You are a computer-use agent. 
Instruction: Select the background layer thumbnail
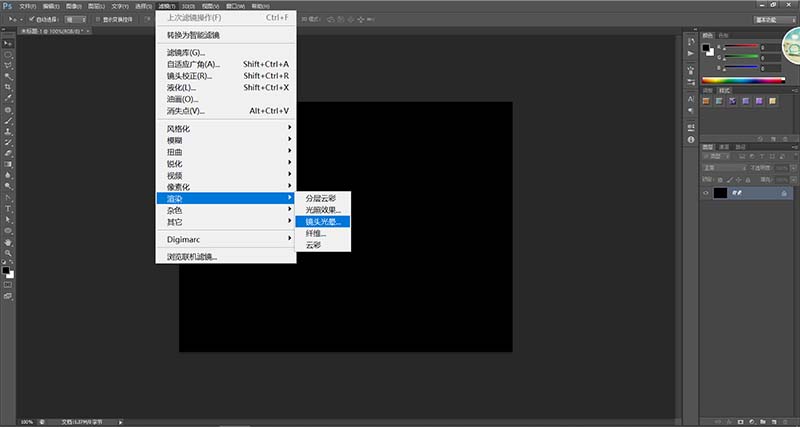pos(720,193)
